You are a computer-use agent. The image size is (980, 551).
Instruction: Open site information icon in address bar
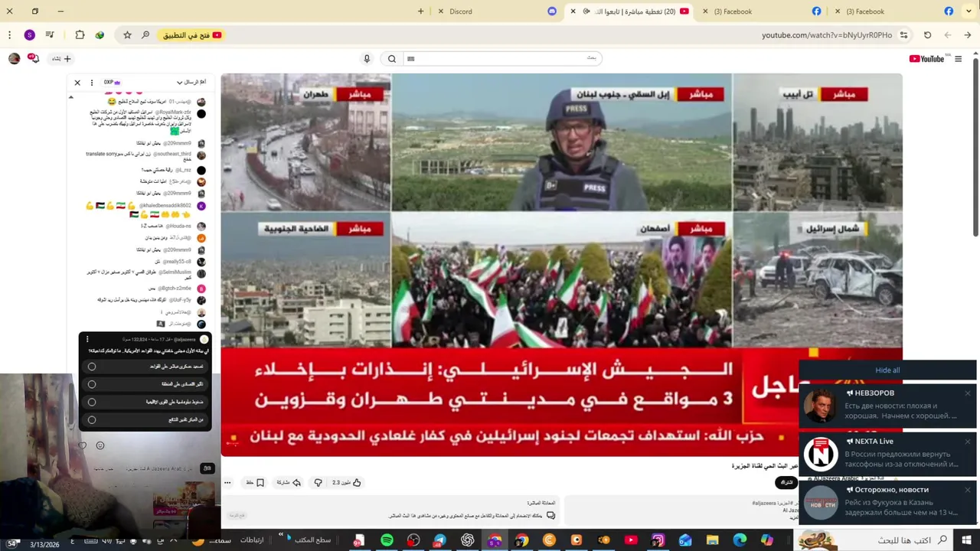click(904, 35)
